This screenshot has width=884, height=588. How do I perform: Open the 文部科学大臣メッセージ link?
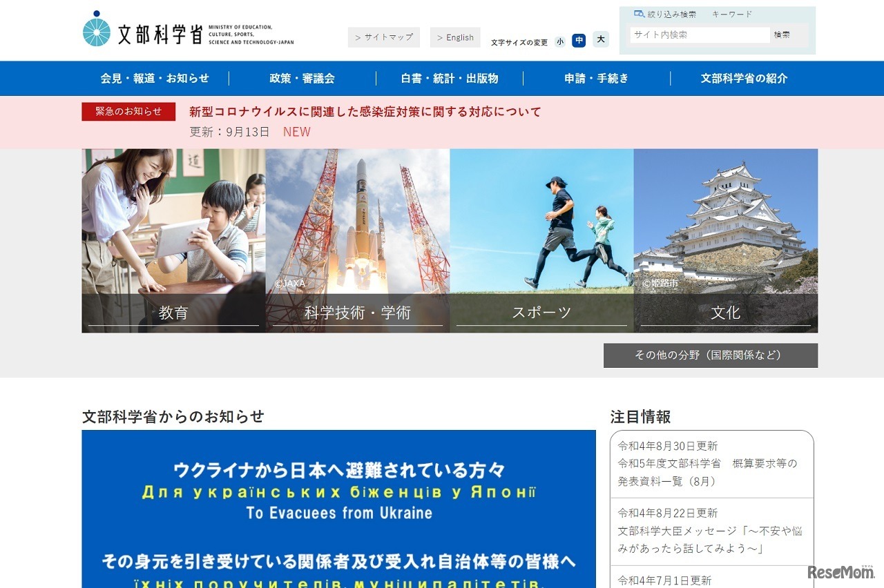(711, 540)
